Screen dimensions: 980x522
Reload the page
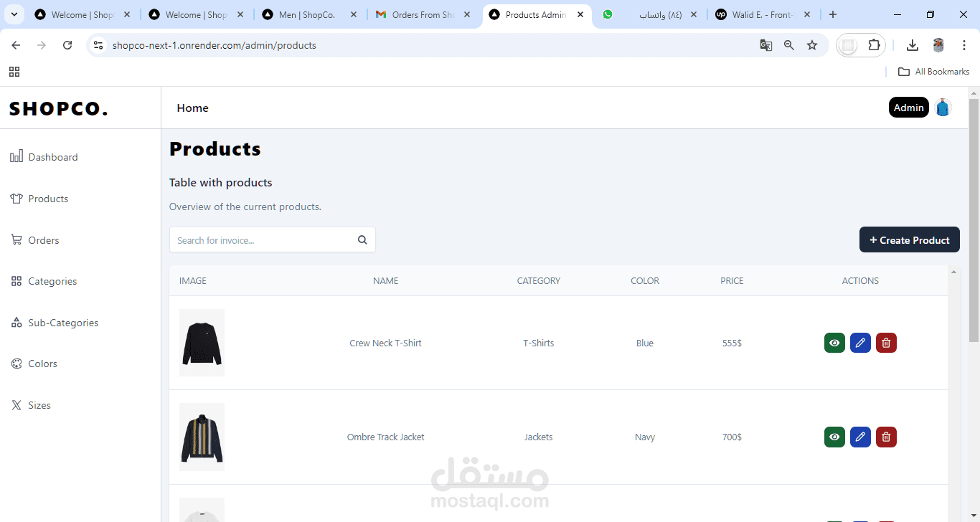(67, 45)
